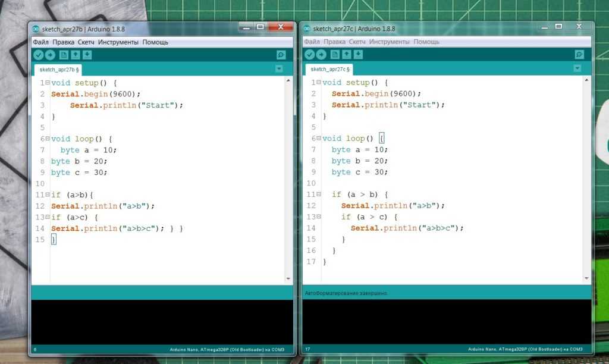Open Serial Monitor in sketch_apr27b window
The height and width of the screenshot is (364, 609).
281,55
